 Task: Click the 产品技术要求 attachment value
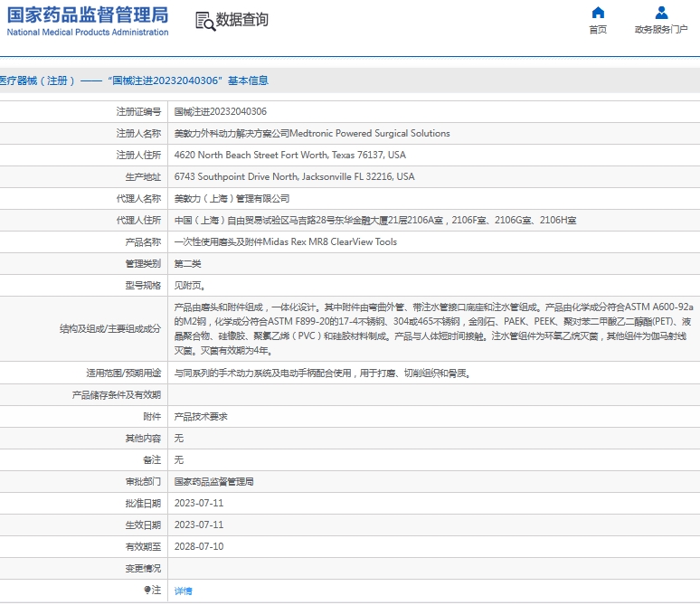coord(201,417)
